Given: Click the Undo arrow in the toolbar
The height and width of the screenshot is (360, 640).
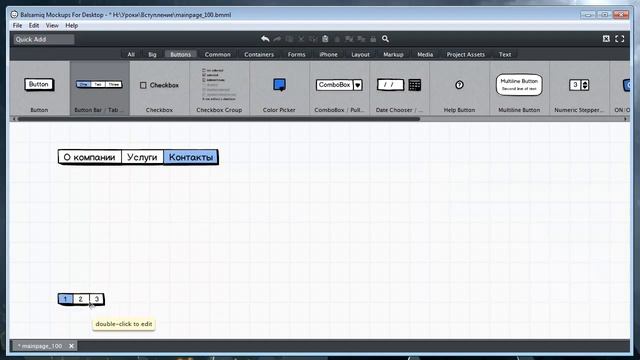Looking at the screenshot, I should pos(265,39).
